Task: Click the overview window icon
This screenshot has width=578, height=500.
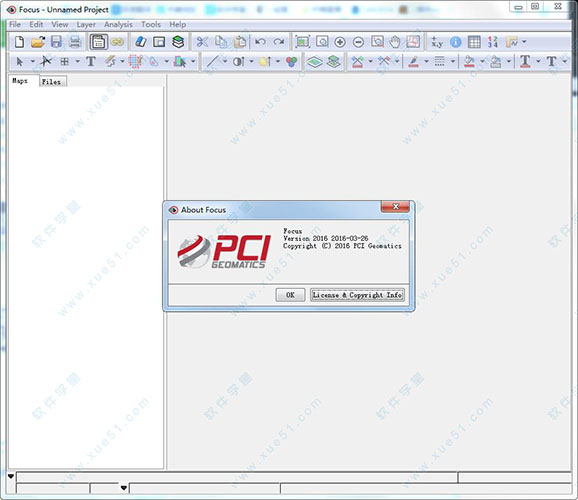Action: (159, 42)
